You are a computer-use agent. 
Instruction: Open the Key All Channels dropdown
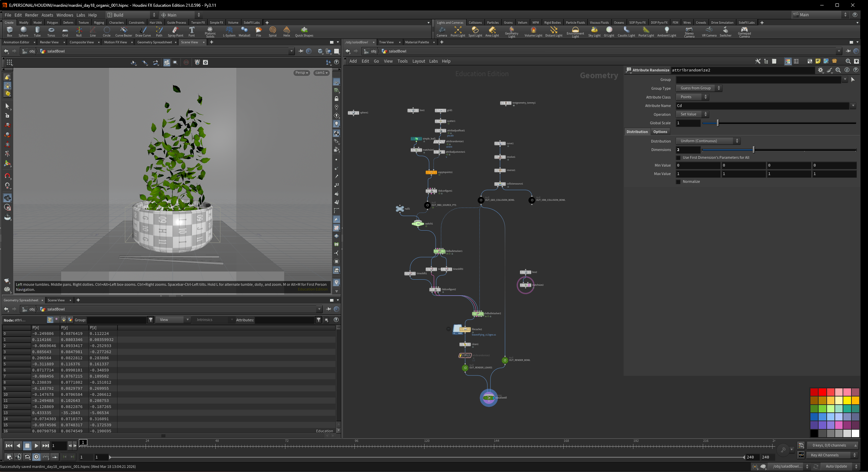click(832, 455)
